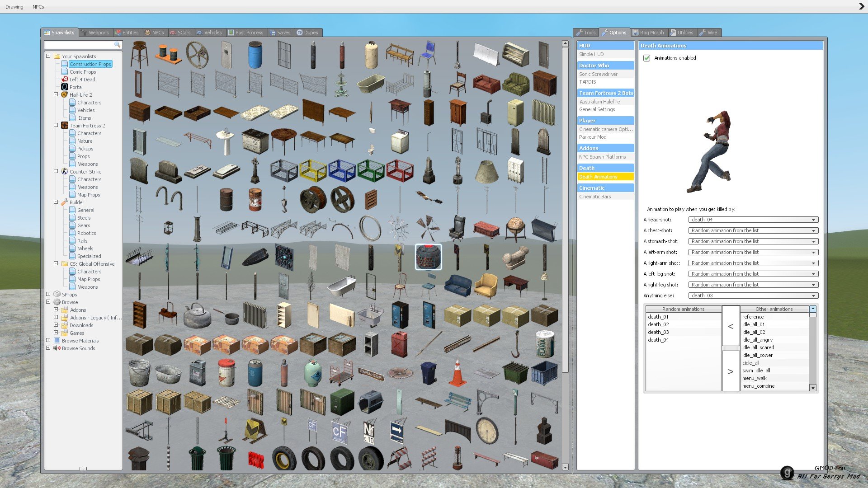Spawn the blue plastic barrel prop
The width and height of the screenshot is (868, 488).
[255, 55]
